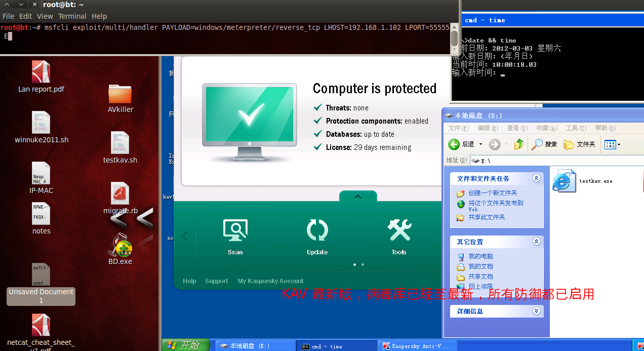Open 我的文档 link in 其它位置

click(x=480, y=266)
